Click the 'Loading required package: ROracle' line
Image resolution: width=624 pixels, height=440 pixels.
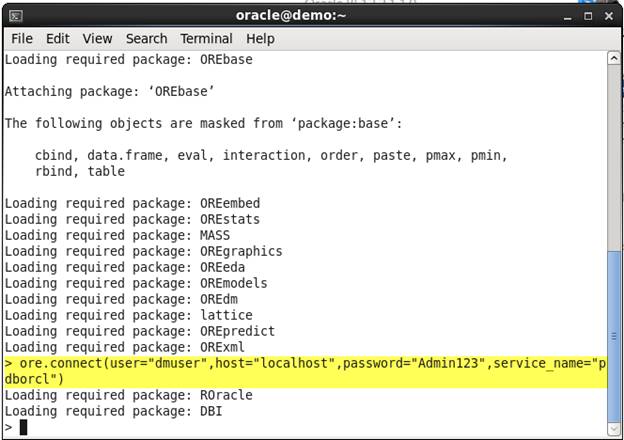coord(129,395)
